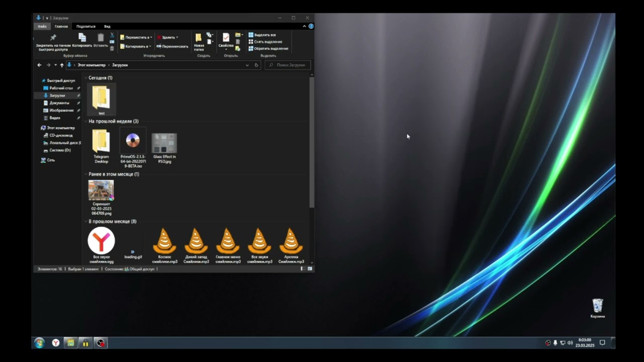Switch to the Вид ribbon tab
The image size is (644, 362).
click(x=107, y=26)
